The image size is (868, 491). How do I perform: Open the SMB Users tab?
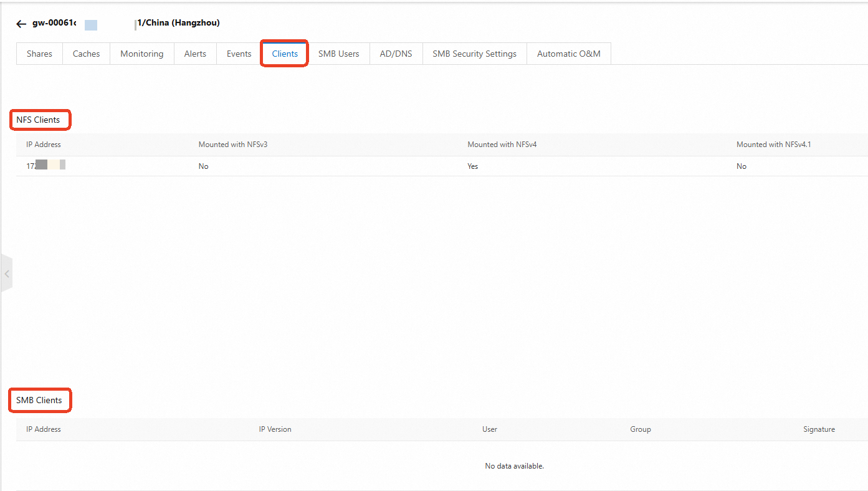(339, 54)
